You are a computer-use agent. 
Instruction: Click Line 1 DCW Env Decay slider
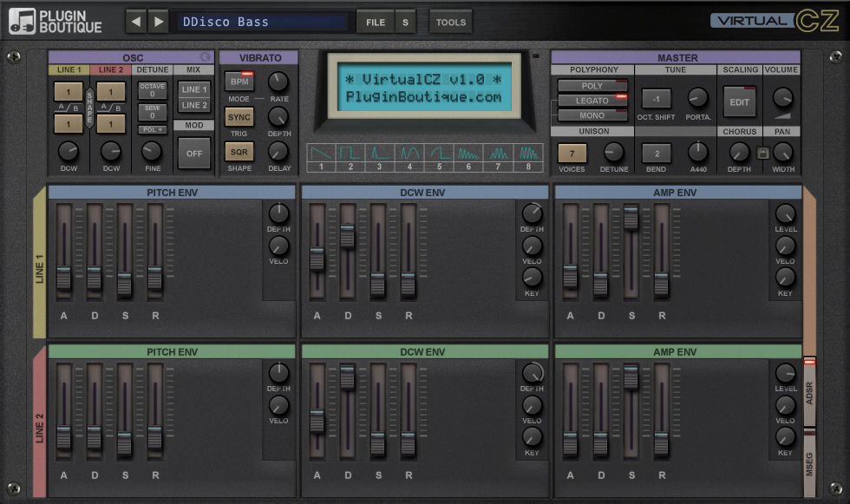[348, 251]
